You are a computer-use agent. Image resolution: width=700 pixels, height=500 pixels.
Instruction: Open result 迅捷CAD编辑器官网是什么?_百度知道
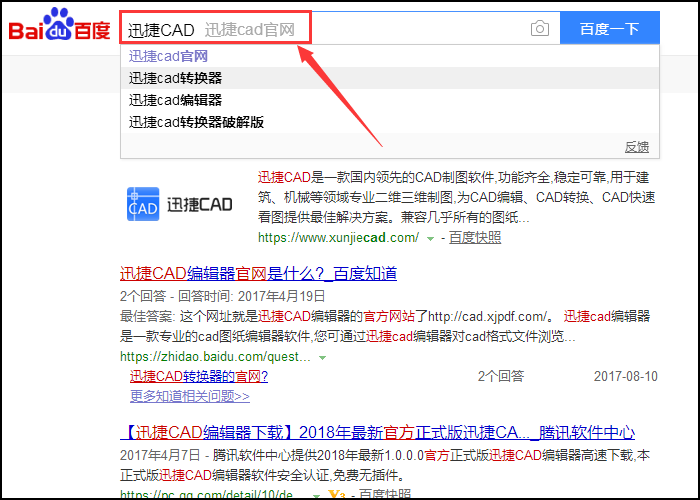click(258, 273)
